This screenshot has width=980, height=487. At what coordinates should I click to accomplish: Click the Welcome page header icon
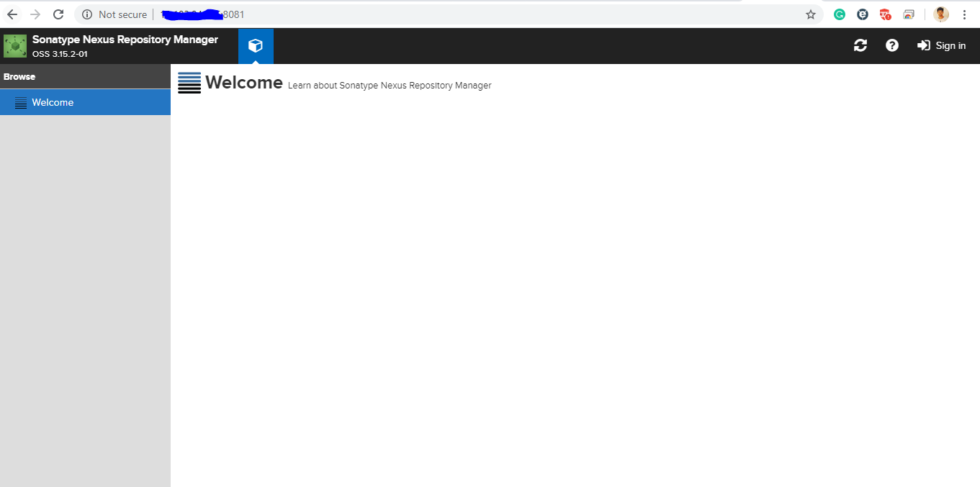point(189,83)
